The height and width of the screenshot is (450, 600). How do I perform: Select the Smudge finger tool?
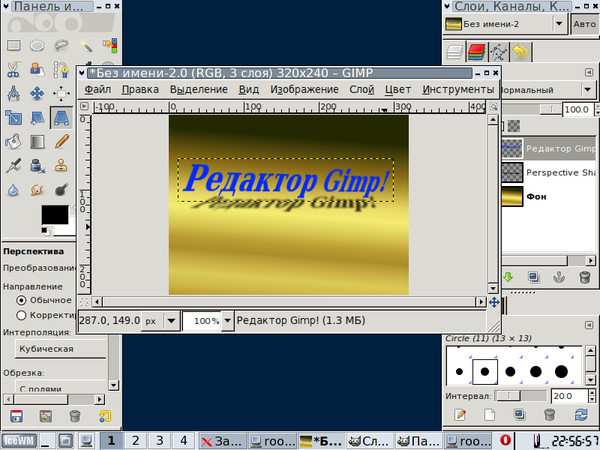38,190
